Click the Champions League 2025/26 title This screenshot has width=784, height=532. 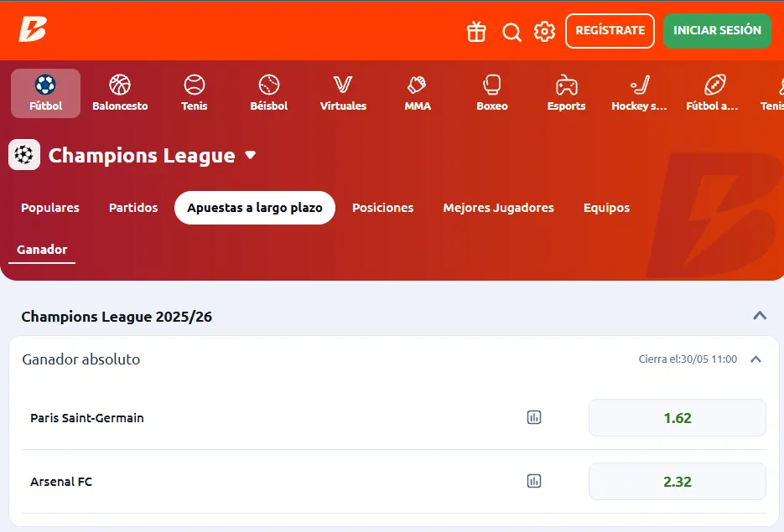point(117,317)
